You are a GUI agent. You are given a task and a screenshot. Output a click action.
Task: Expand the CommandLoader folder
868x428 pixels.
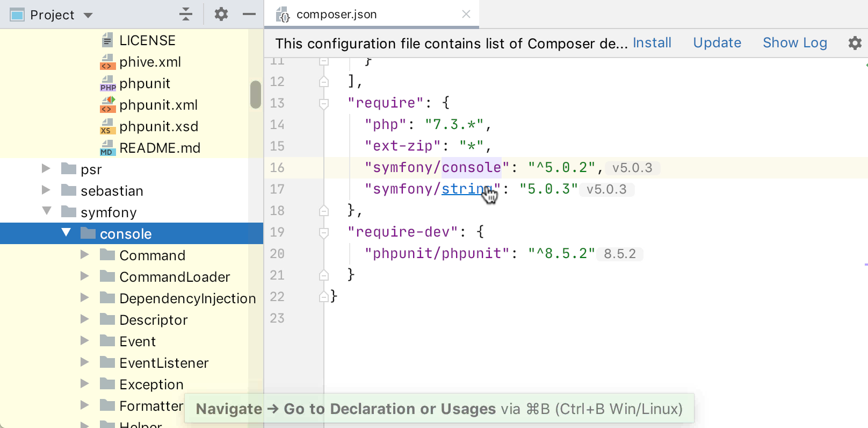click(85, 276)
